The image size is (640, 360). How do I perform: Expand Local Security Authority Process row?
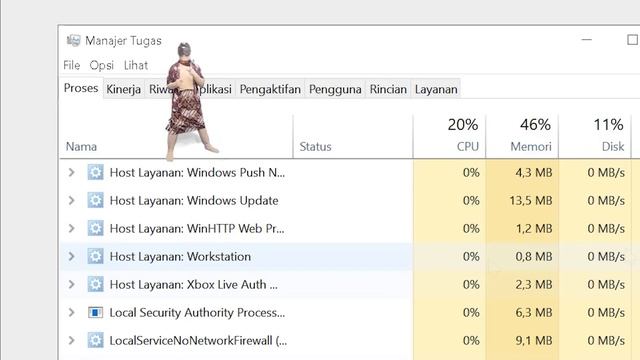coord(71,313)
